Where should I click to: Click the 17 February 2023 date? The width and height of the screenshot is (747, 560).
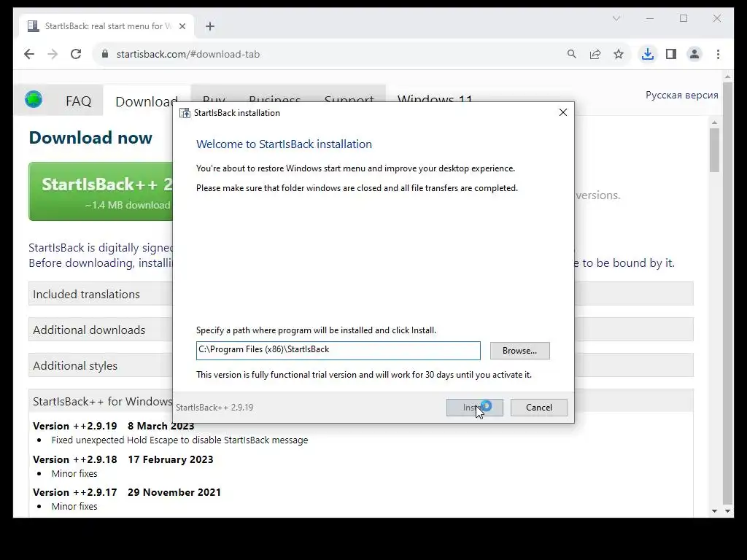point(171,459)
